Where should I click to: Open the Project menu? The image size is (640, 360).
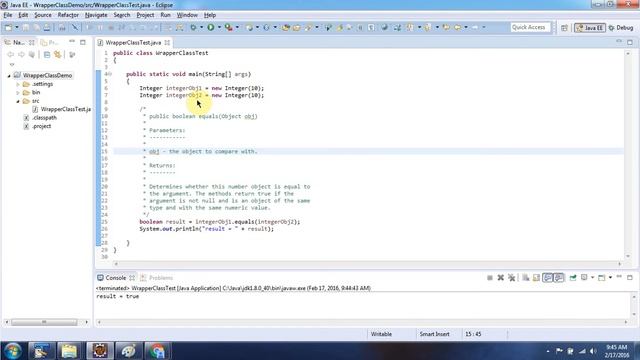(145, 15)
